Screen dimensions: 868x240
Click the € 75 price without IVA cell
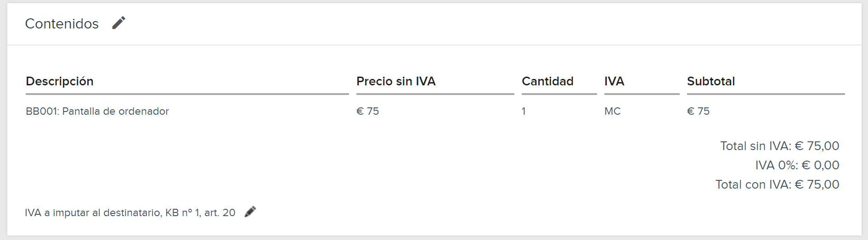click(367, 111)
